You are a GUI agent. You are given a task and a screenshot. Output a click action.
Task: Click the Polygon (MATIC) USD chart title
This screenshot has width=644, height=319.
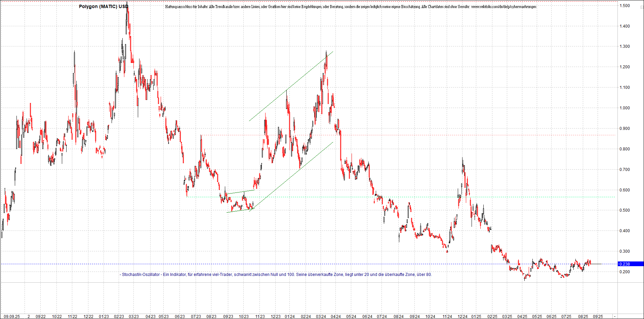pos(103,6)
